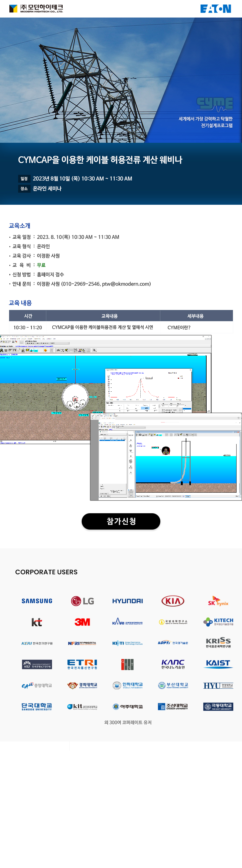Screen dimensions: 242x868
Task: Select the LG logo
Action: [82, 601]
